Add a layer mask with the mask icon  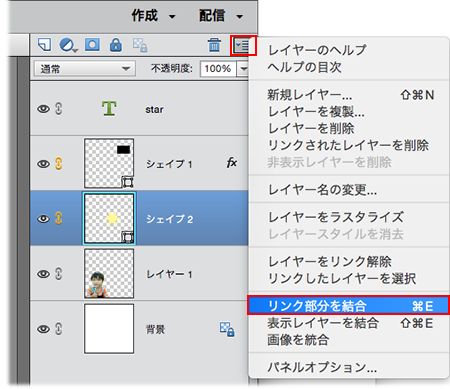click(x=92, y=44)
